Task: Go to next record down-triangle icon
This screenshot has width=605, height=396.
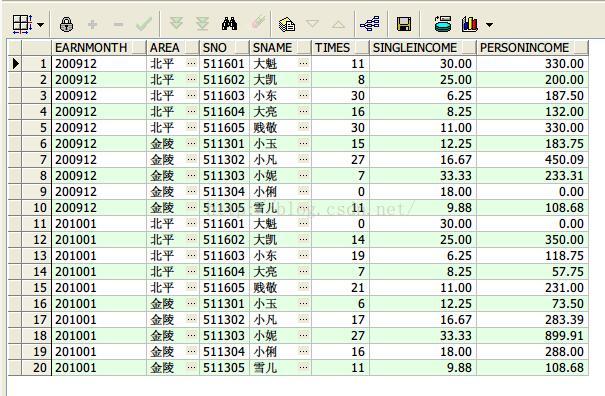Action: point(313,24)
